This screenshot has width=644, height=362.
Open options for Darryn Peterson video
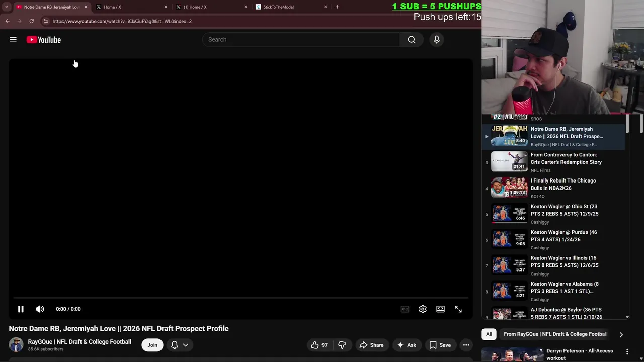click(627, 352)
